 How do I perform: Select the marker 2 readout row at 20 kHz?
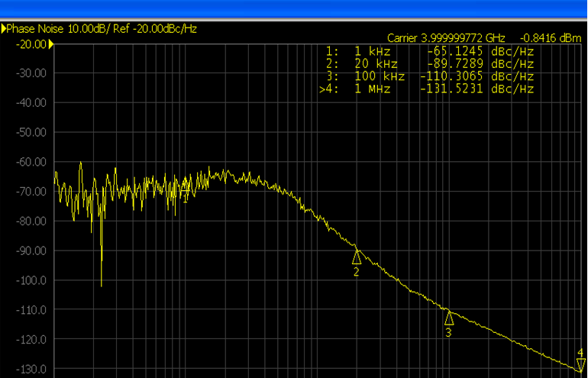429,64
